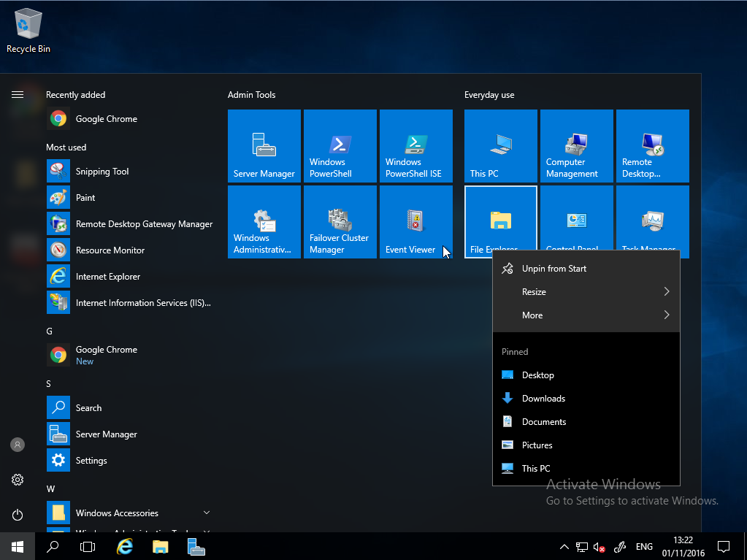Open the Resize submenu

[x=586, y=292]
